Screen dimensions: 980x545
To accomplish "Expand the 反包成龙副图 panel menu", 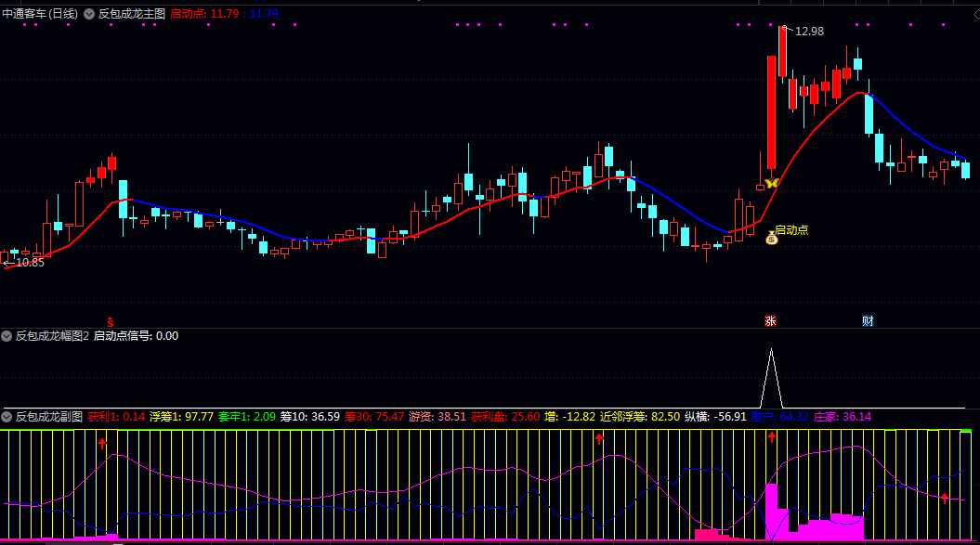I will coord(7,417).
